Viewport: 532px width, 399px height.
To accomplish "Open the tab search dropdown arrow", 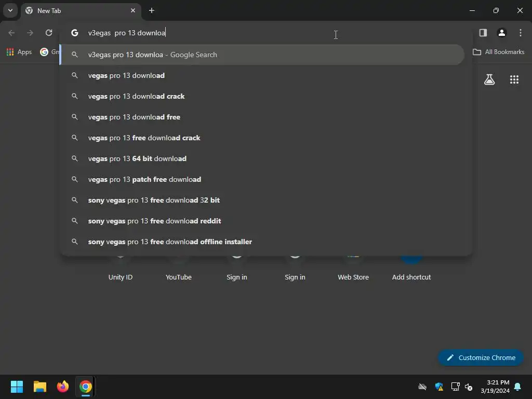I will [10, 10].
